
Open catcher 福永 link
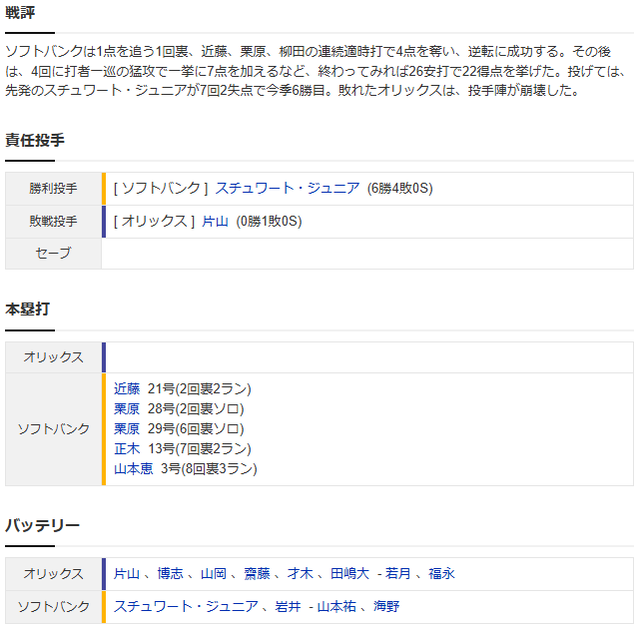tap(442, 573)
